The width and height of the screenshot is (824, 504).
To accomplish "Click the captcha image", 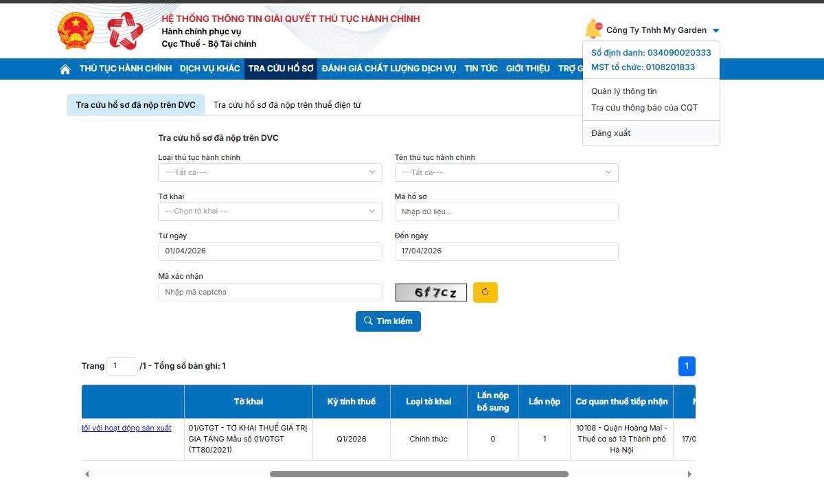I will point(431,293).
